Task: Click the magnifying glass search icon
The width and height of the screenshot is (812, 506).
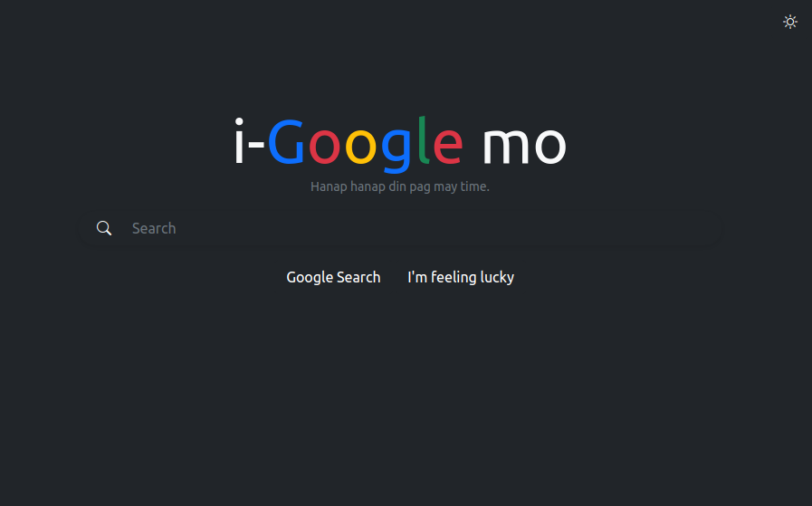Action: 104,228
